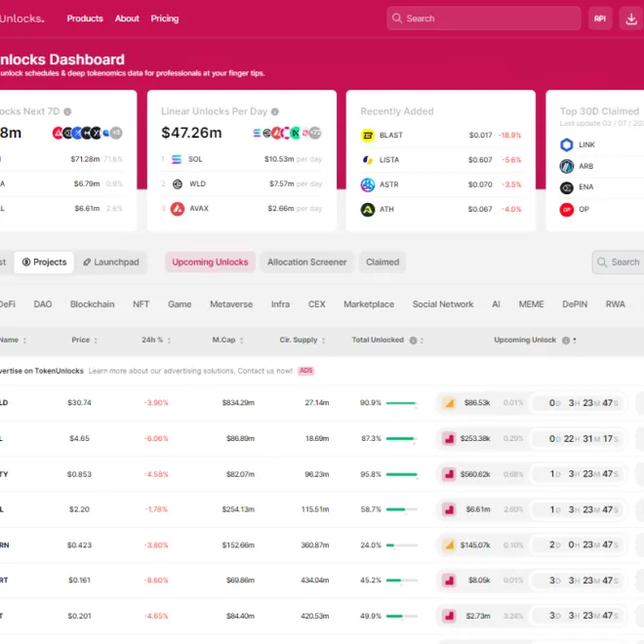Click the OP token icon

point(567,210)
